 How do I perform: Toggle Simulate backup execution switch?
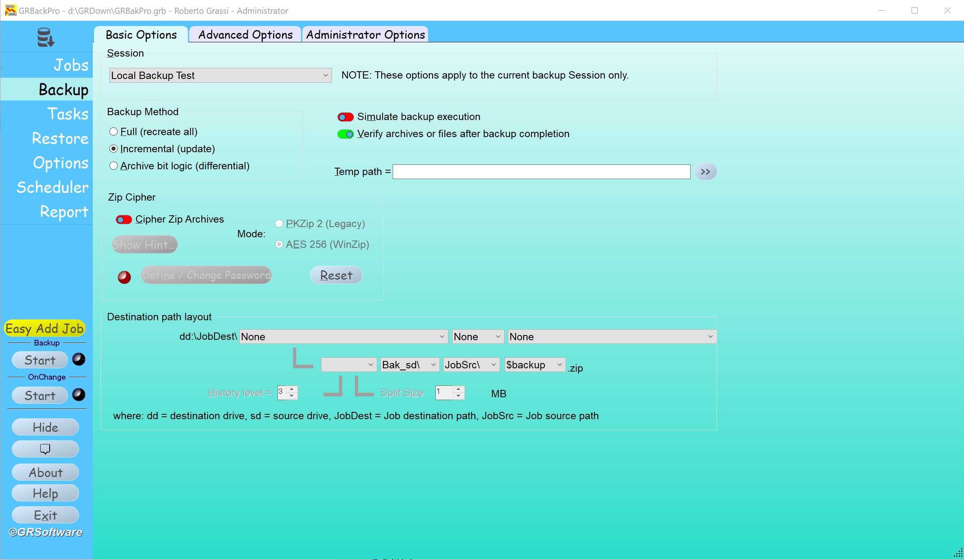(x=345, y=117)
